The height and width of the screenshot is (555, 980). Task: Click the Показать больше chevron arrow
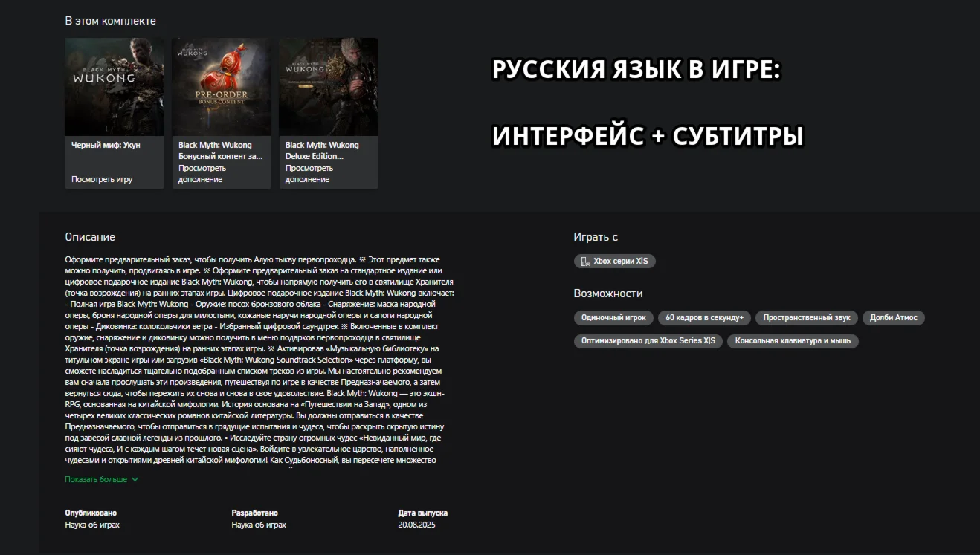[x=135, y=480]
